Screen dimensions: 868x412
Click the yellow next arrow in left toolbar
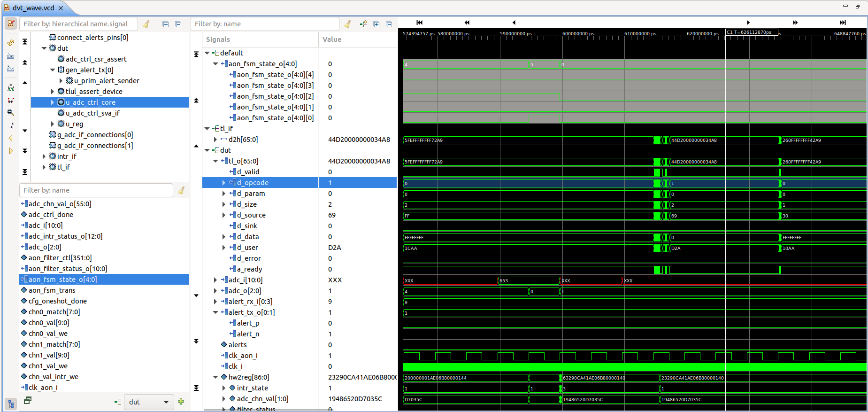[10, 151]
